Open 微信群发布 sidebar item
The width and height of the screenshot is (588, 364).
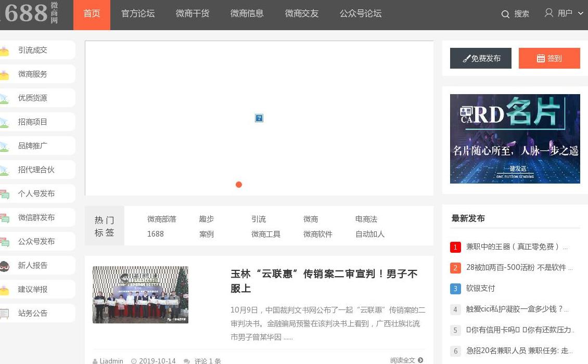coord(36,218)
